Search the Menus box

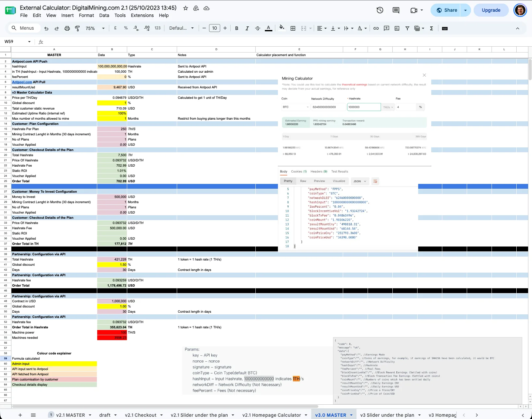pos(24,28)
